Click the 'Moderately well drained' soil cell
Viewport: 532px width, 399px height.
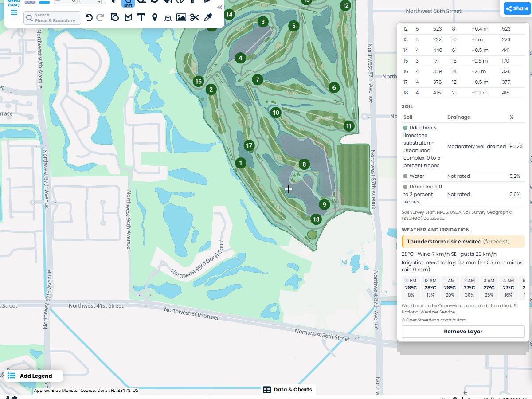477,146
